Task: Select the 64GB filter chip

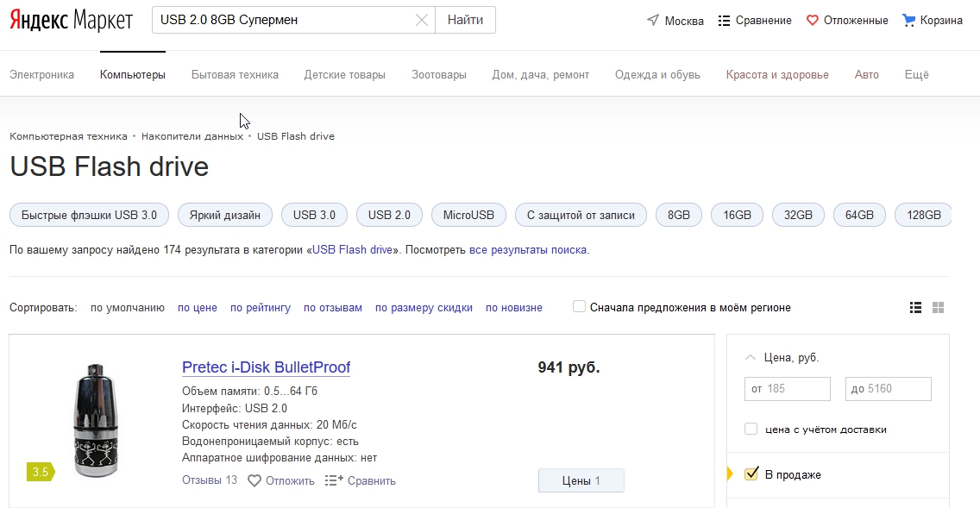Action: [x=859, y=215]
